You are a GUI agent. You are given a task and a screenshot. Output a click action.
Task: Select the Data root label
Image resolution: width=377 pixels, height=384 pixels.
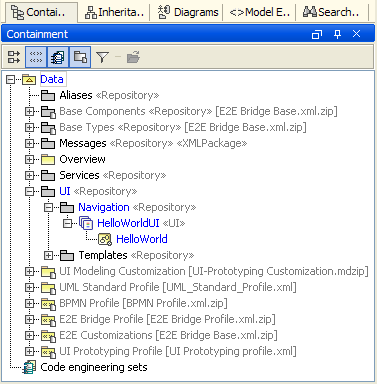pos(52,79)
